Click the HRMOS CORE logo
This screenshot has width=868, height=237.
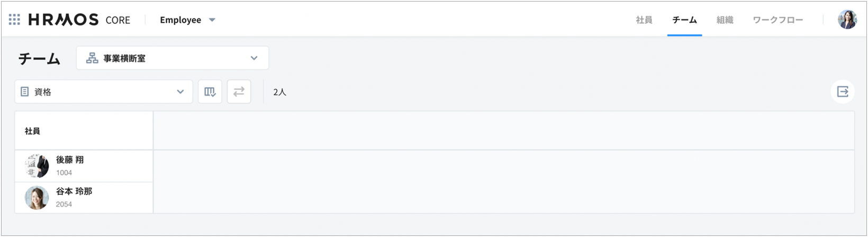click(79, 20)
